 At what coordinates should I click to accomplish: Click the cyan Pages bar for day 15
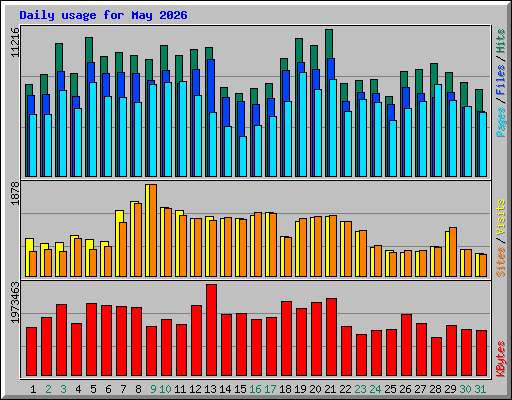(x=243, y=156)
